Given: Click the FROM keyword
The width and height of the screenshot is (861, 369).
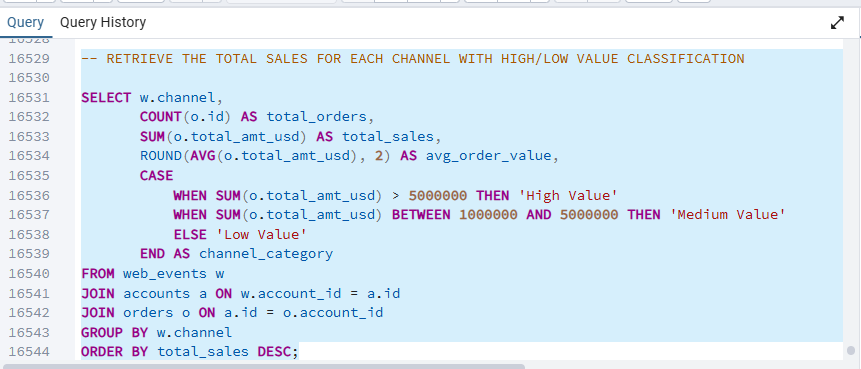Looking at the screenshot, I should coord(98,273).
